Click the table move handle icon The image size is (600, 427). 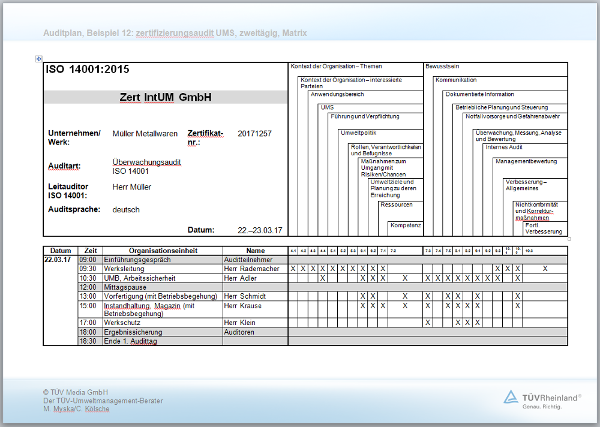pyautogui.click(x=38, y=59)
